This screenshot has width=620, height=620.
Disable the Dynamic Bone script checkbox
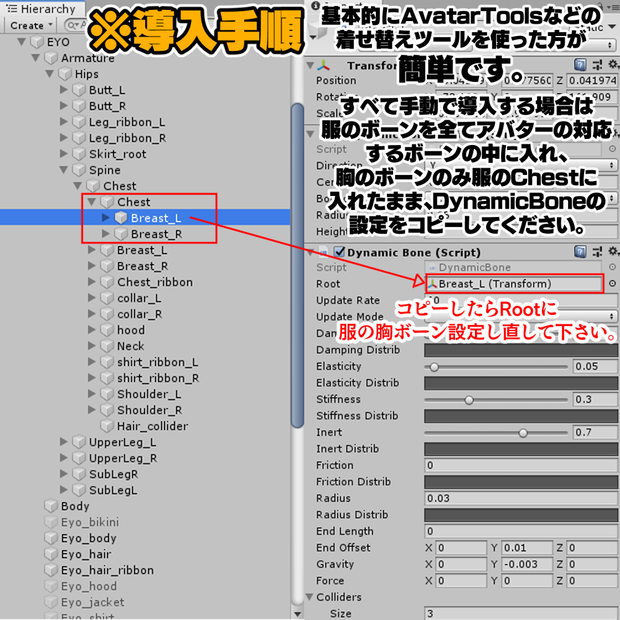tap(339, 252)
